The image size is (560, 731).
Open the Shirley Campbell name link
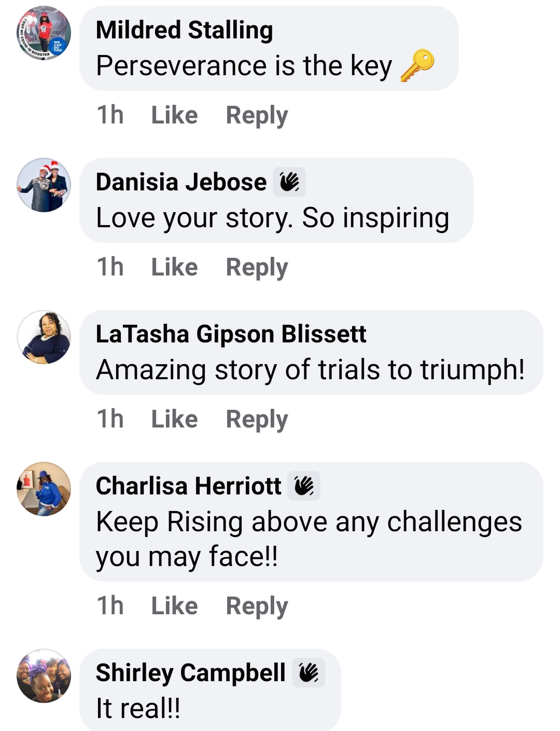(190, 673)
